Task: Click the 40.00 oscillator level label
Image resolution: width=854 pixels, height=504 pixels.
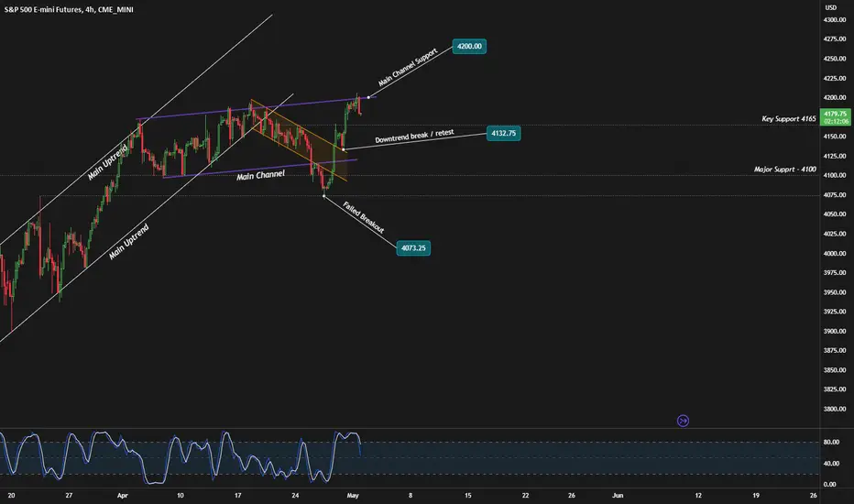Action: [x=830, y=463]
